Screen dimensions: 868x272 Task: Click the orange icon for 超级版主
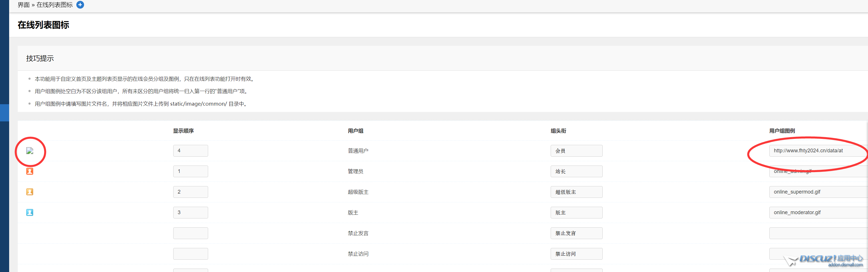30,192
